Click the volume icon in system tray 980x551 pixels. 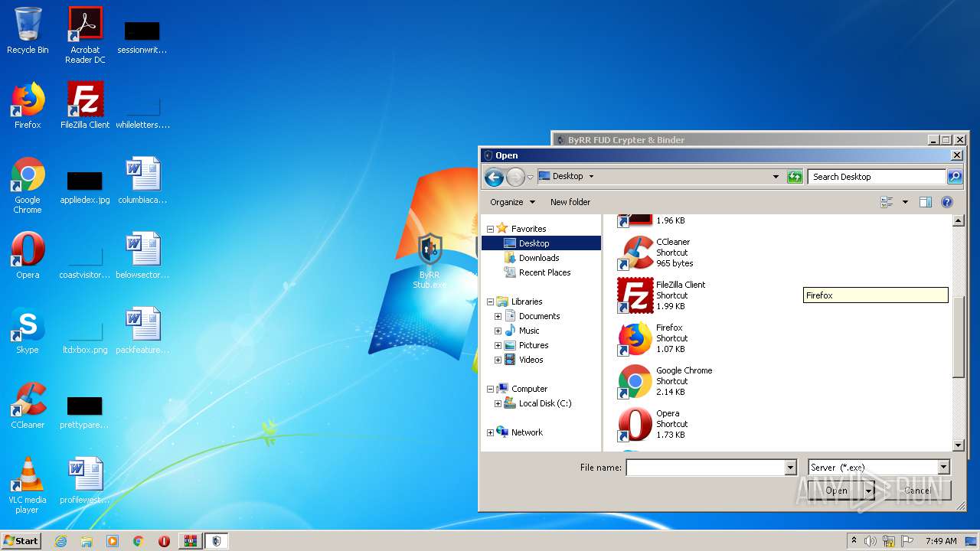(871, 541)
